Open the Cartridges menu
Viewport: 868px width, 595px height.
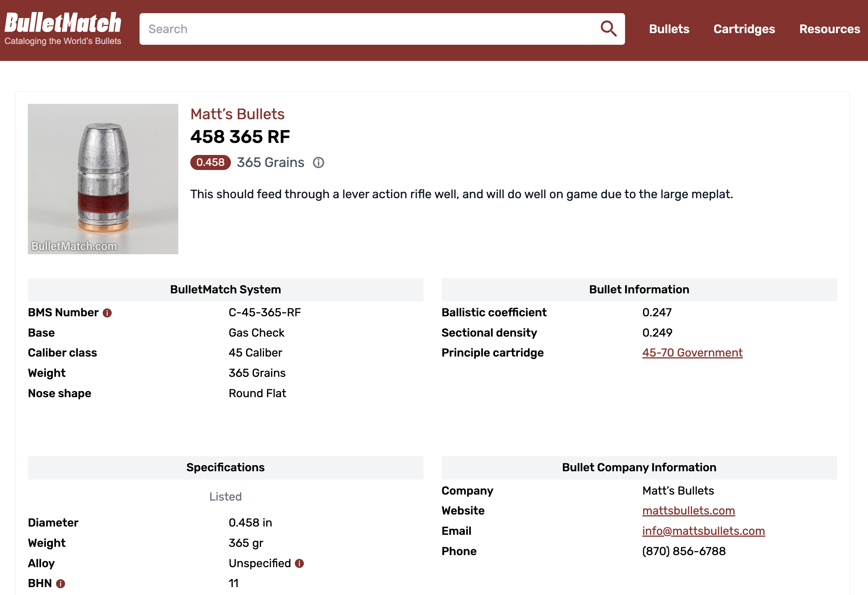(744, 29)
